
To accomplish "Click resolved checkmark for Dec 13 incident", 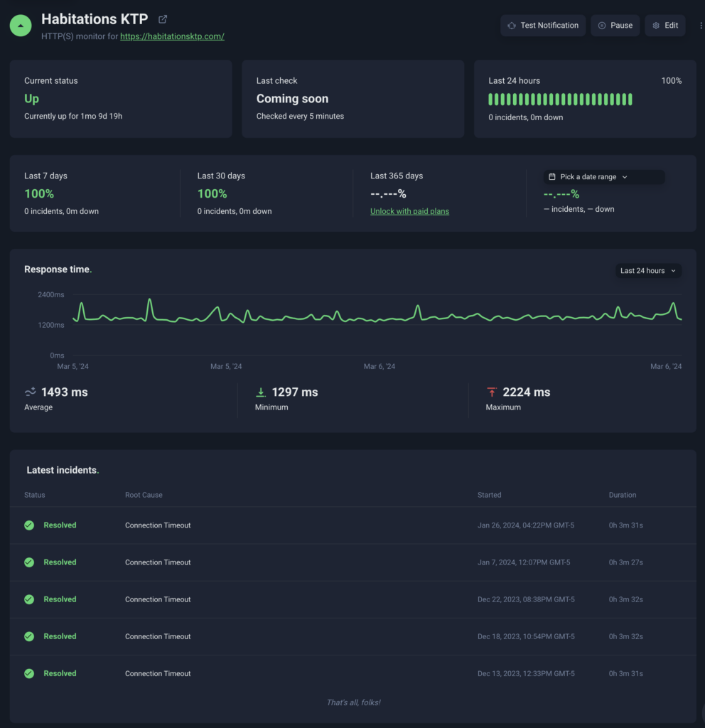I will click(29, 673).
